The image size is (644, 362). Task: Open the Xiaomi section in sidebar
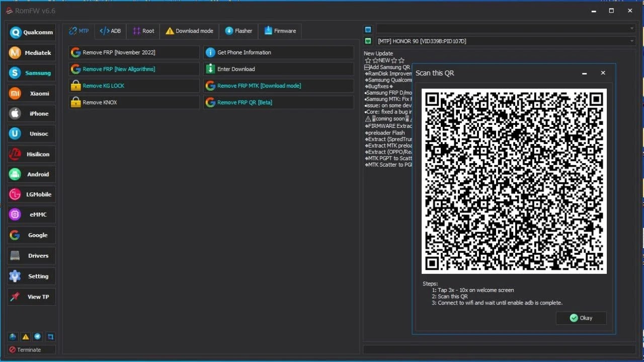(x=31, y=93)
